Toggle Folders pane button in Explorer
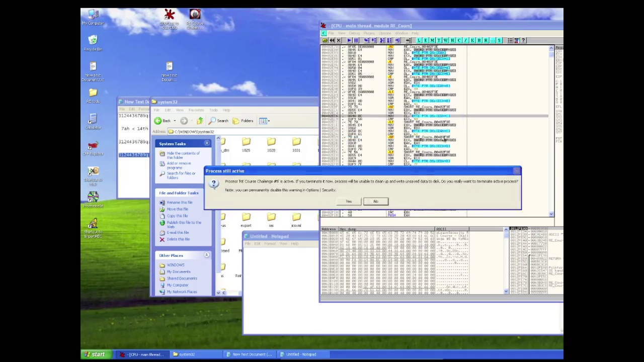The height and width of the screenshot is (362, 644). pos(243,121)
